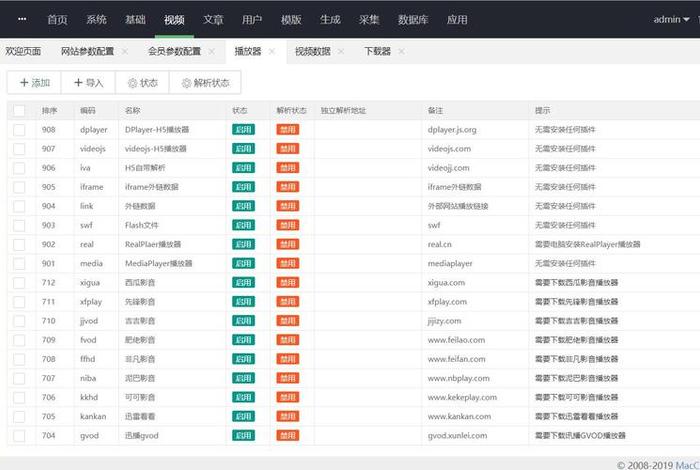
Task: Click the gvod.xunlei.com remark cell
Action: [457, 436]
